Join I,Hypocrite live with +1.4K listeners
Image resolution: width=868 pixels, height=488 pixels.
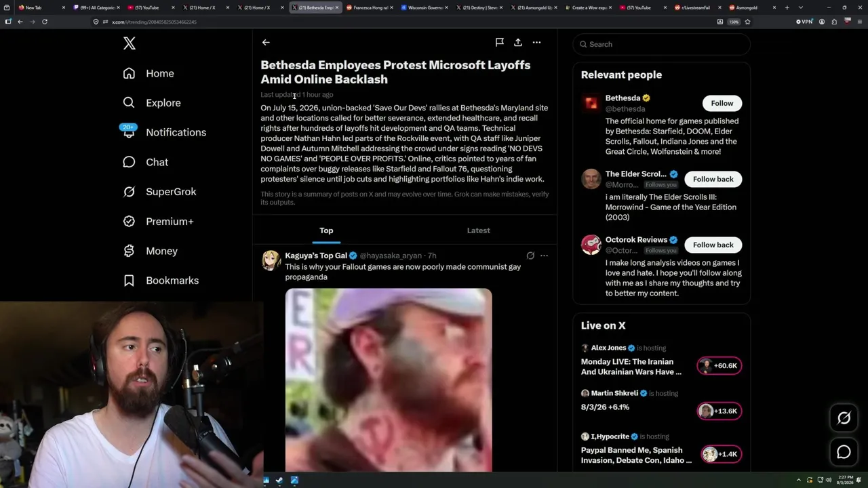(722, 454)
